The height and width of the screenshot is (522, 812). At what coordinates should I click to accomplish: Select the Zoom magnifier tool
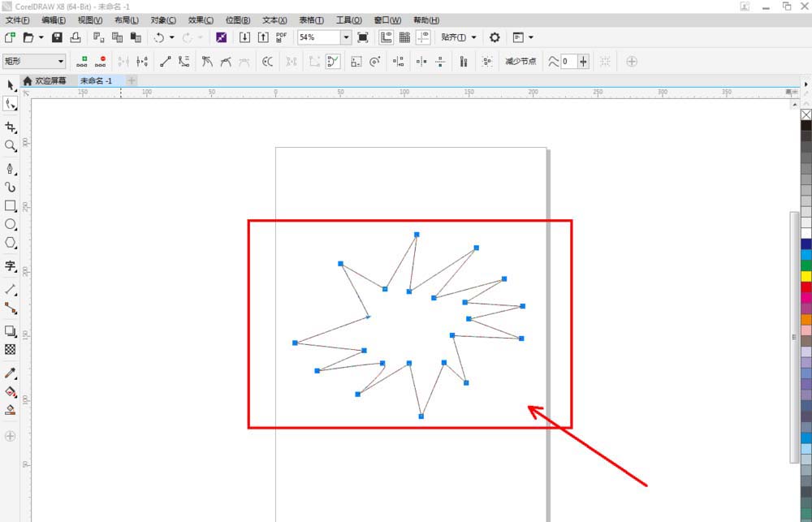11,145
